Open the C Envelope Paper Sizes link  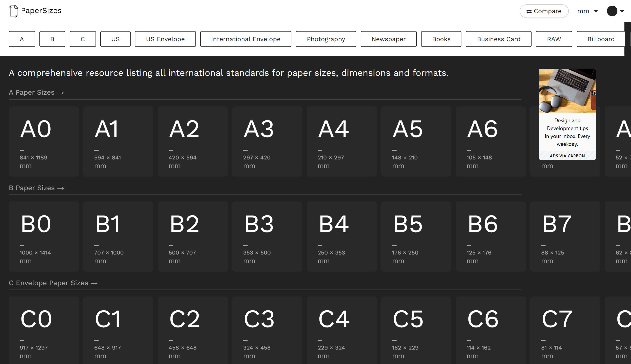point(53,283)
